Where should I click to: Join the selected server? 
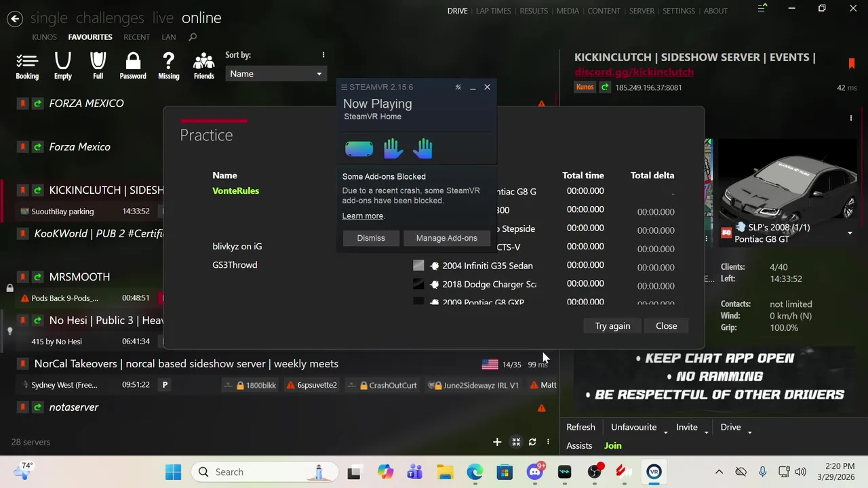pos(613,445)
